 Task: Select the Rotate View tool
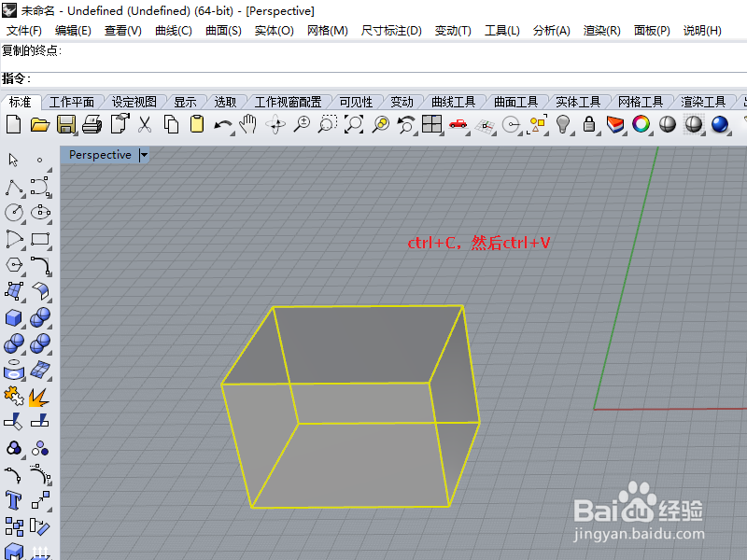pyautogui.click(x=275, y=125)
